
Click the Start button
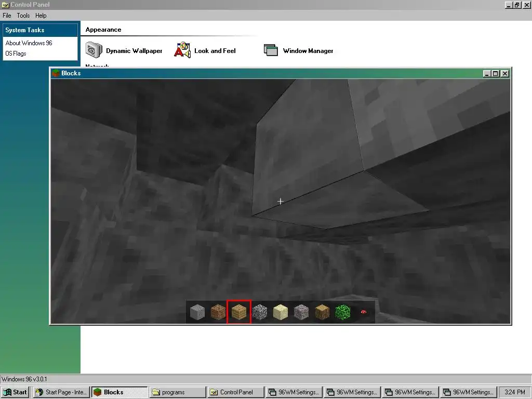click(x=16, y=392)
